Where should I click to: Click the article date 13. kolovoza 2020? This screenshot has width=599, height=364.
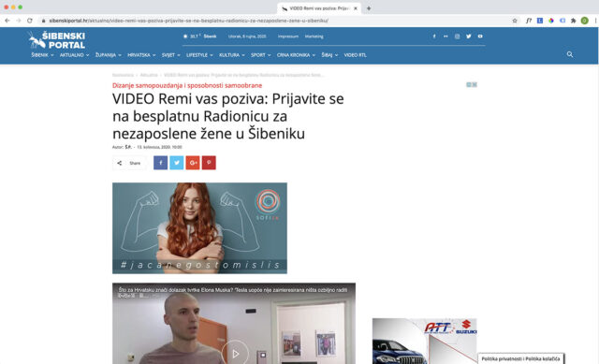click(x=159, y=147)
